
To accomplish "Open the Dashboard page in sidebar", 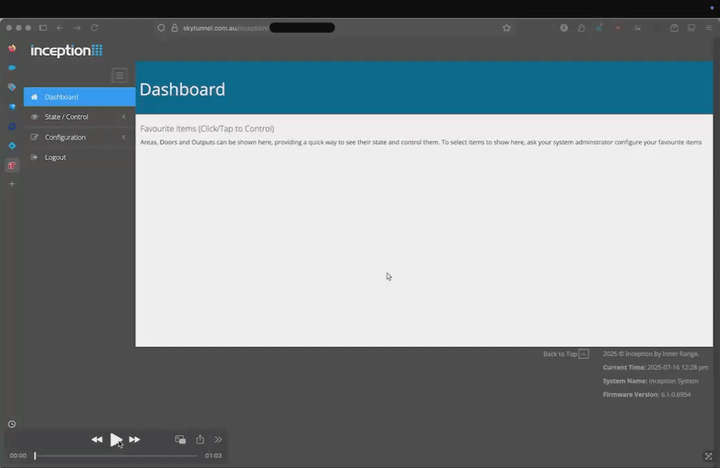I will [x=61, y=97].
